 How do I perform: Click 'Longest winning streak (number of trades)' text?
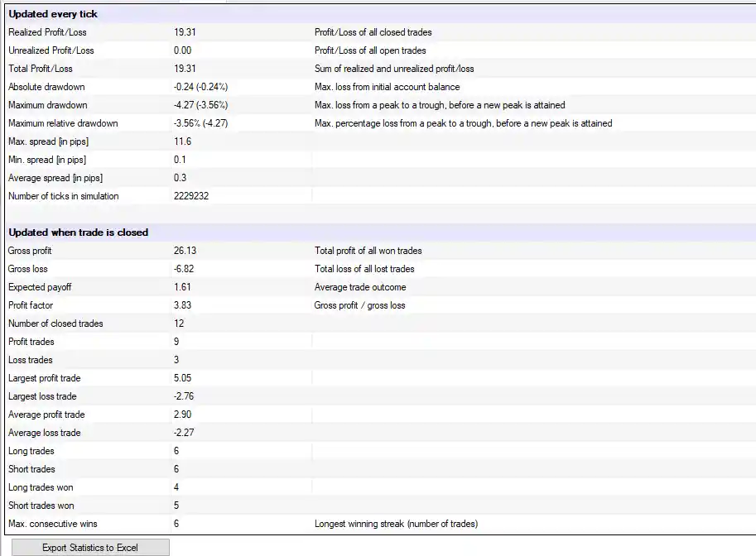click(x=396, y=524)
